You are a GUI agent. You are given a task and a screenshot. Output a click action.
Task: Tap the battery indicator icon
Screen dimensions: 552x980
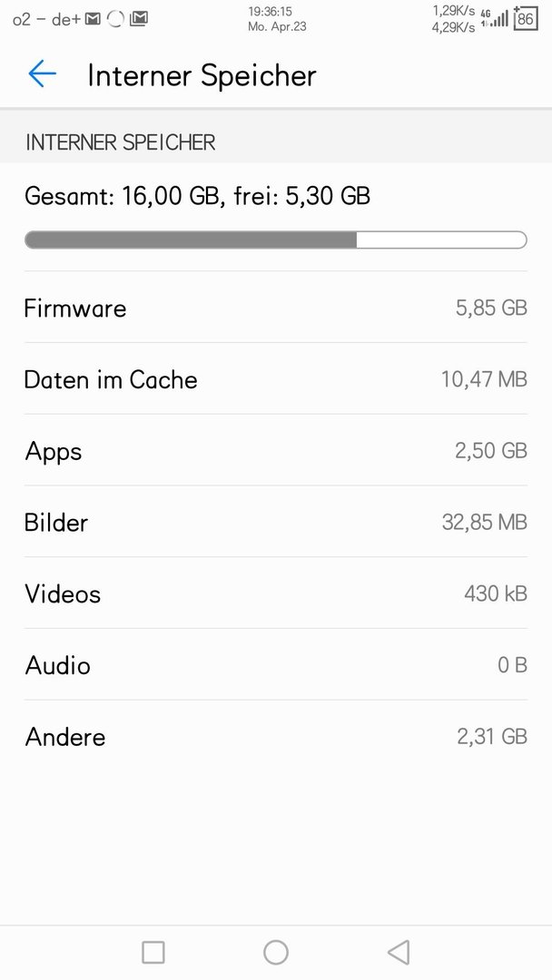525,19
